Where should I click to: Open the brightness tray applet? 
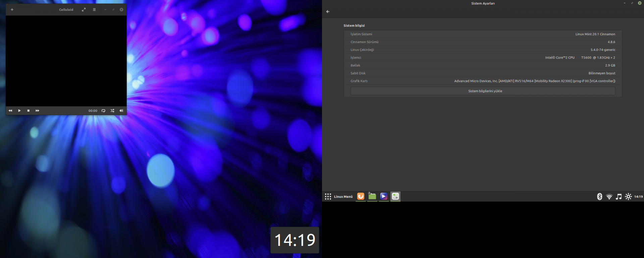(628, 197)
